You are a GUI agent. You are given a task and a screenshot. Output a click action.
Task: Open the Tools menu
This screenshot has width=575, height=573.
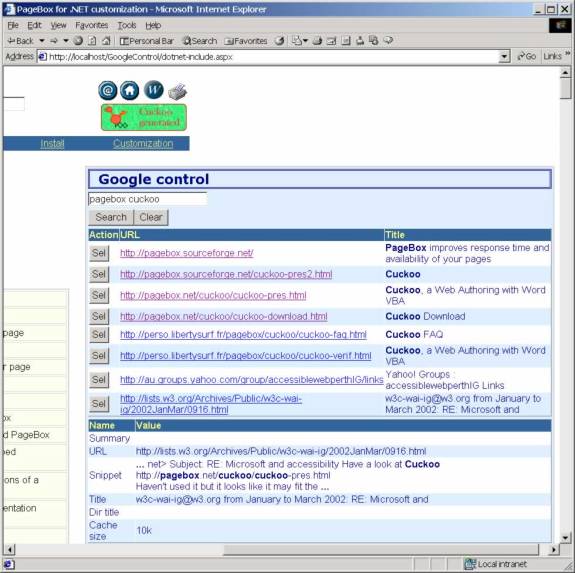127,25
